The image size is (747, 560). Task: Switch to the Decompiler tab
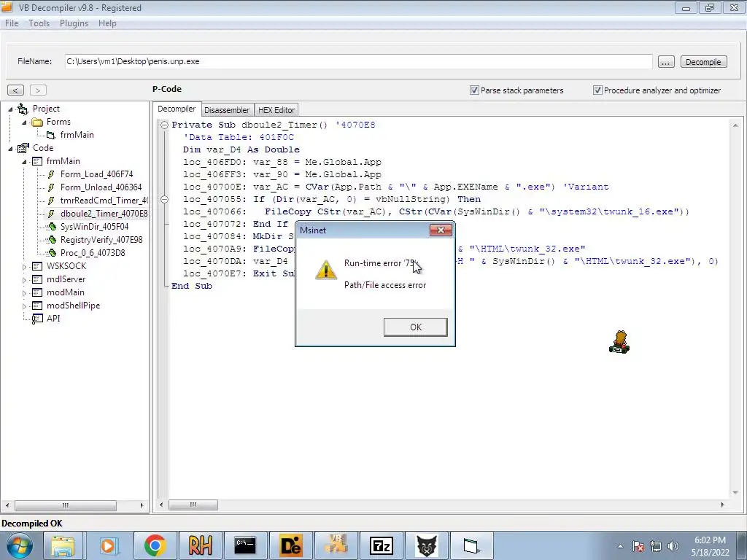coord(177,109)
